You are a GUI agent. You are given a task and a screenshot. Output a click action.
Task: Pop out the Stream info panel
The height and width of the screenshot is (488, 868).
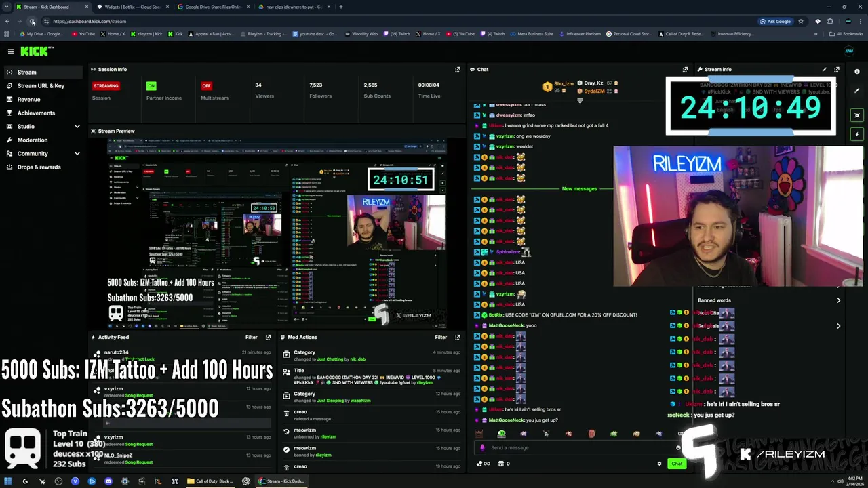pos(837,69)
